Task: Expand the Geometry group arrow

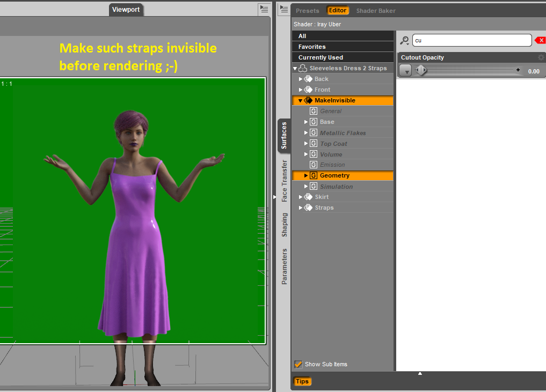Action: point(305,175)
